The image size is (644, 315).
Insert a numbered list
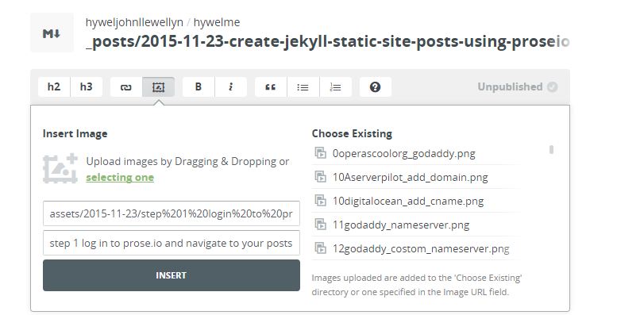336,87
